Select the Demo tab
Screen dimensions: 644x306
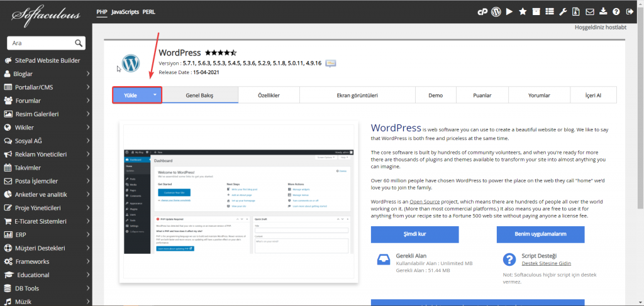pos(435,95)
